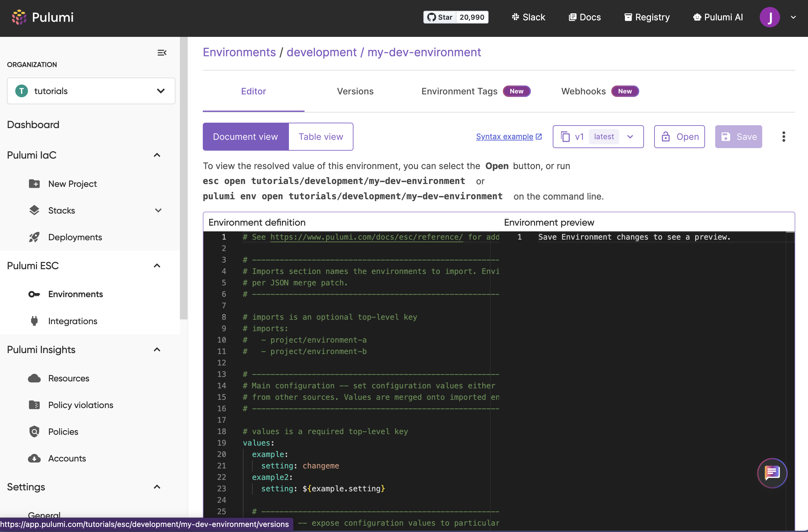Viewport: 808px width, 532px height.
Task: Click the user avatar J
Action: 770,17
